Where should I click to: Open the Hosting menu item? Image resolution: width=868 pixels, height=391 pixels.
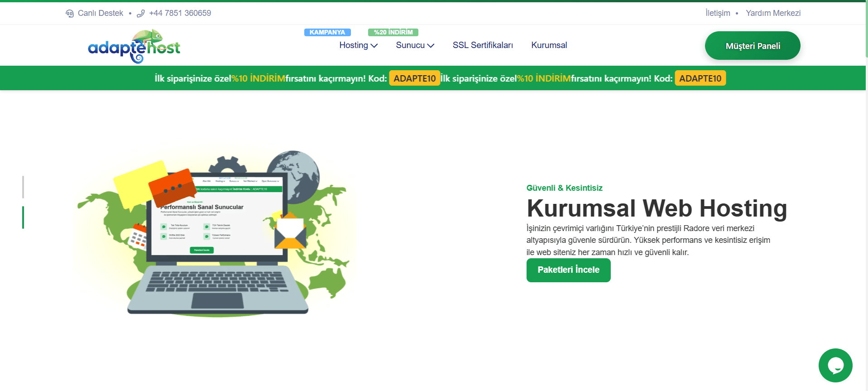[x=354, y=45]
